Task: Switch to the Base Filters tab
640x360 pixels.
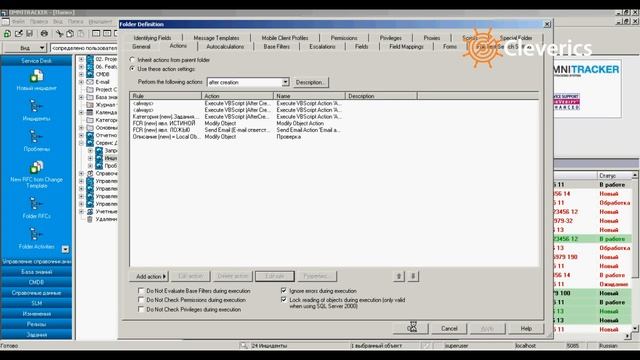Action: tap(276, 47)
